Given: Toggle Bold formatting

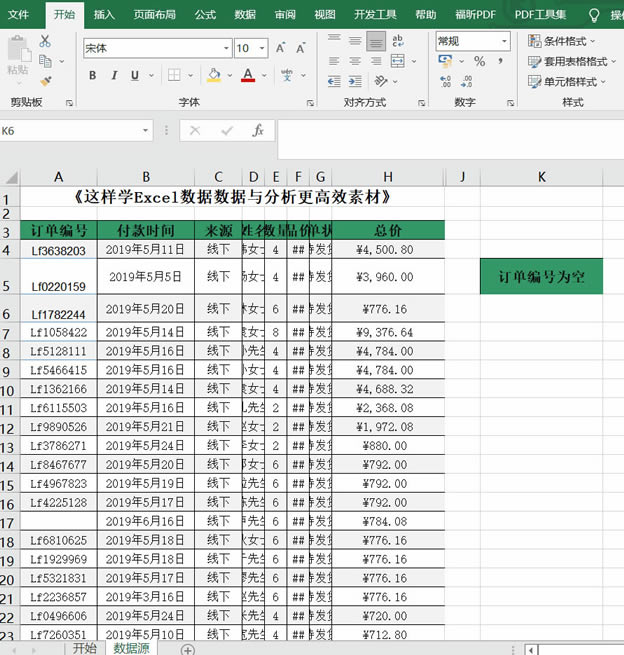Looking at the screenshot, I should (93, 75).
